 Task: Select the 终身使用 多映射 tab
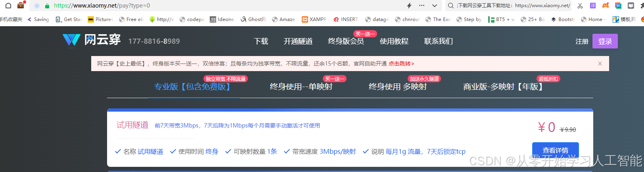pyautogui.click(x=398, y=87)
